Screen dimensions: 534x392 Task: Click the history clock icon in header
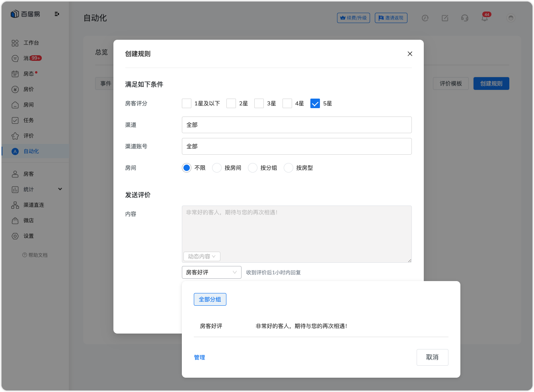coord(425,18)
